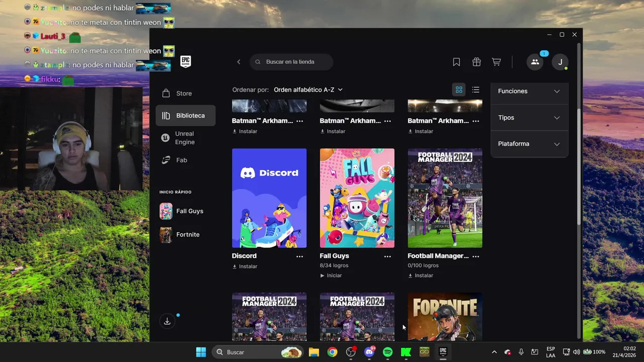This screenshot has width=644, height=362.
Task: Open Unreal Engine in the sidebar
Action: [x=185, y=138]
